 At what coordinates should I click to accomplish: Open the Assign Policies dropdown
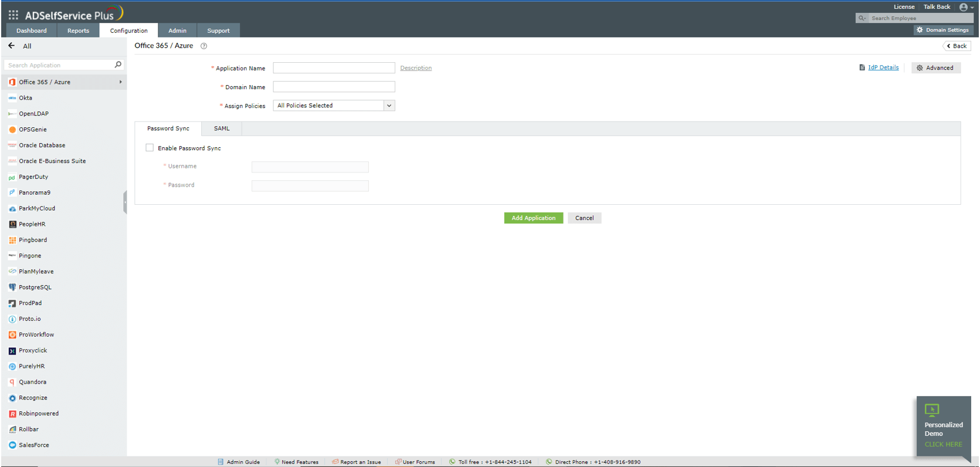pos(334,106)
